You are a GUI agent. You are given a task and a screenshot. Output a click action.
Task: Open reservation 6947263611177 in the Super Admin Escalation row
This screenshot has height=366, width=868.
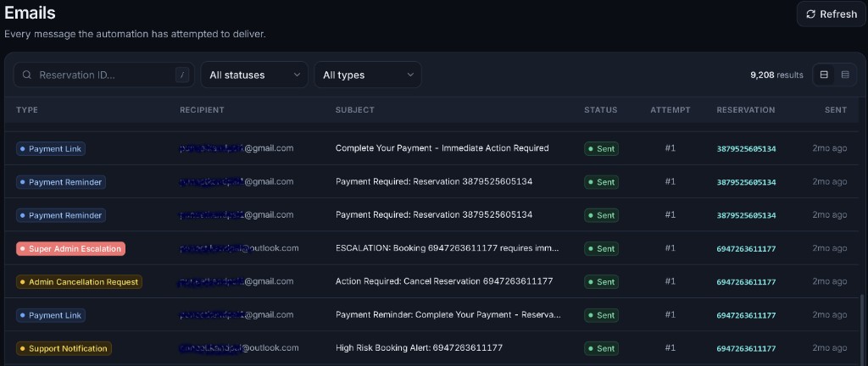(x=746, y=249)
